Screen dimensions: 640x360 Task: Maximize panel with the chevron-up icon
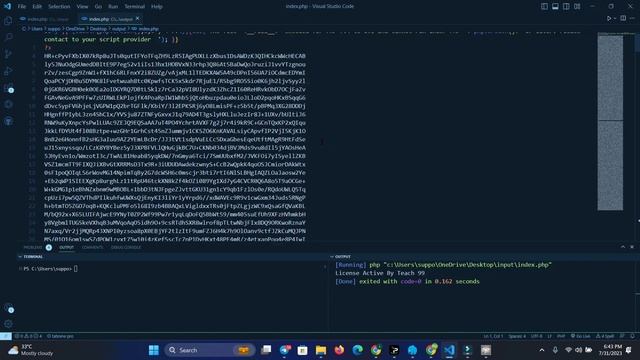click(x=623, y=247)
